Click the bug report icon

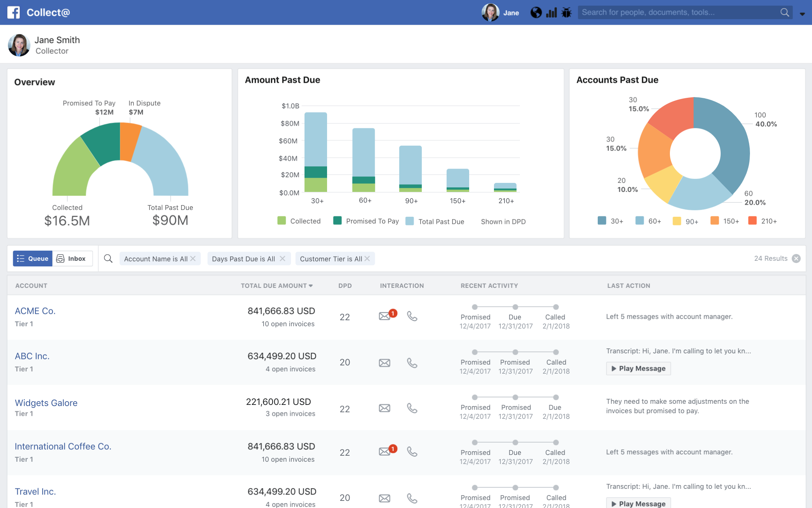[566, 13]
